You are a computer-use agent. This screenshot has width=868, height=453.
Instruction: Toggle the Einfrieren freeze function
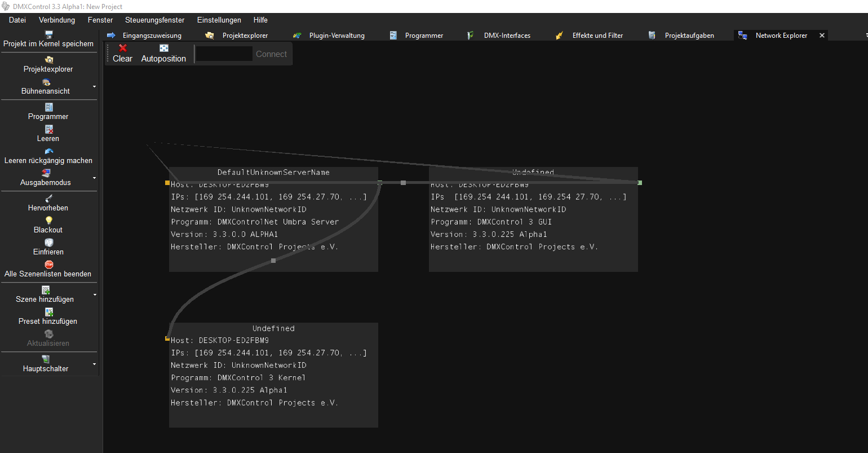48,243
